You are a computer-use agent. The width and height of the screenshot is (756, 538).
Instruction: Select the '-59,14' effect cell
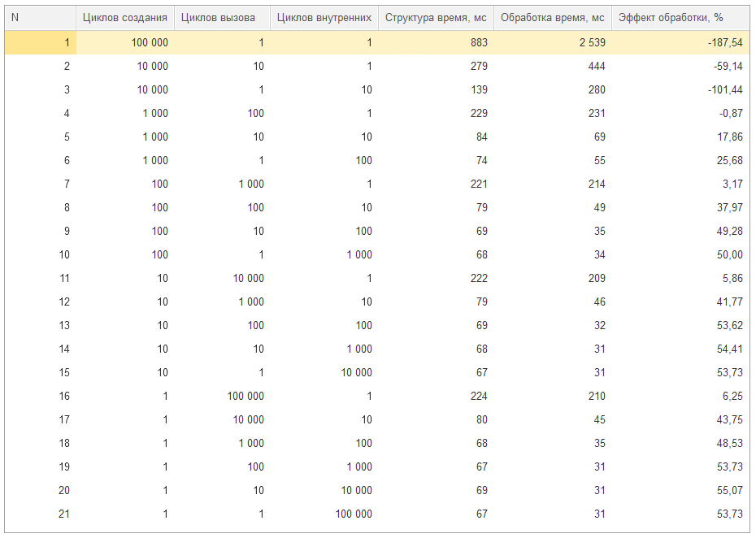680,66
